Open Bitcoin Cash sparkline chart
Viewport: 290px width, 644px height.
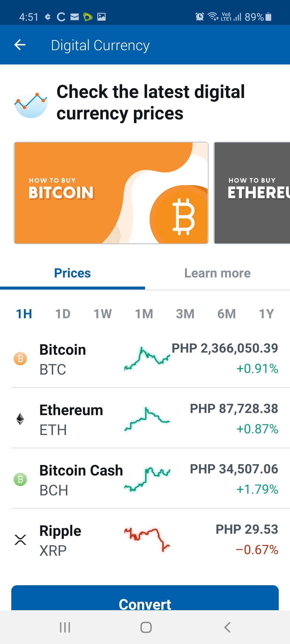click(x=147, y=479)
